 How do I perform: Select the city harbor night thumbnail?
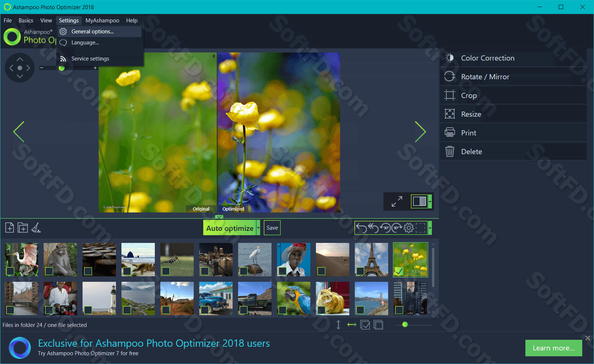coord(216,259)
